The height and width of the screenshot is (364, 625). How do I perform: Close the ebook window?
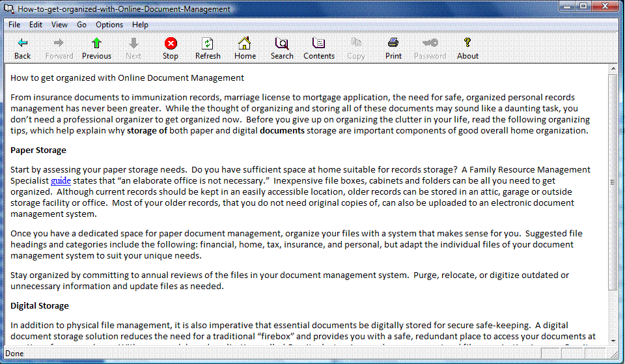coord(605,6)
